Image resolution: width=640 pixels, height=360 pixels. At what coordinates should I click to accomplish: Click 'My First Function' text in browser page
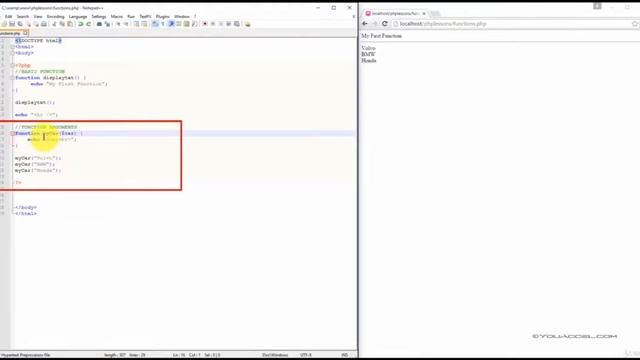click(x=381, y=36)
